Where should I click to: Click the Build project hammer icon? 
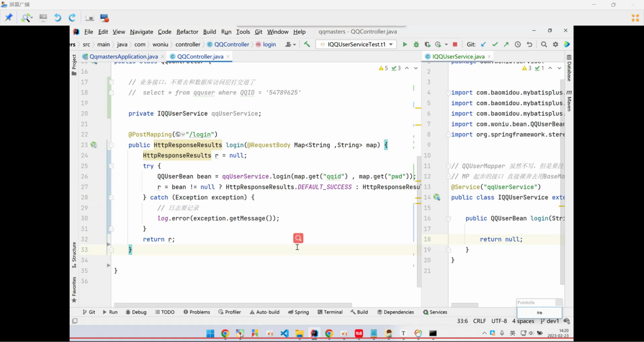(x=307, y=45)
